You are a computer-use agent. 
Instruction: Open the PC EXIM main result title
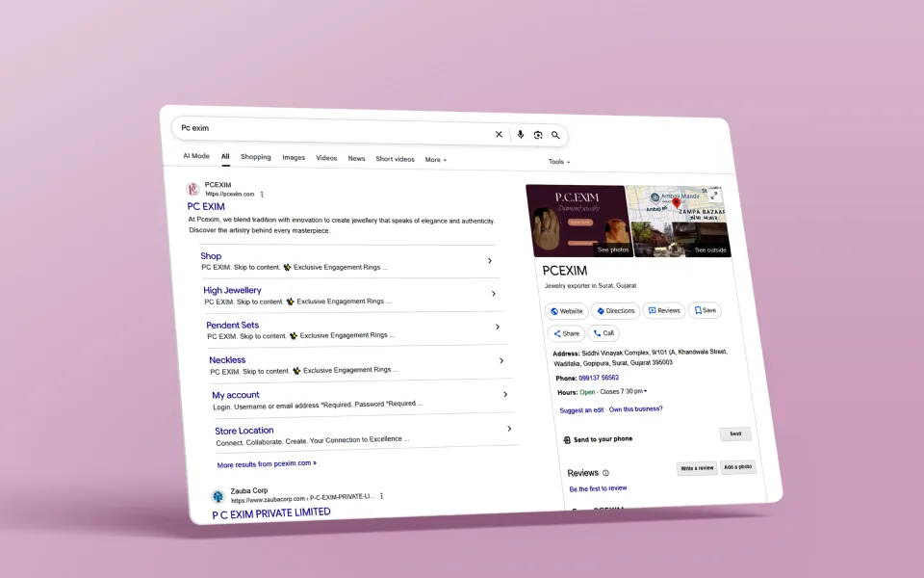click(x=206, y=206)
